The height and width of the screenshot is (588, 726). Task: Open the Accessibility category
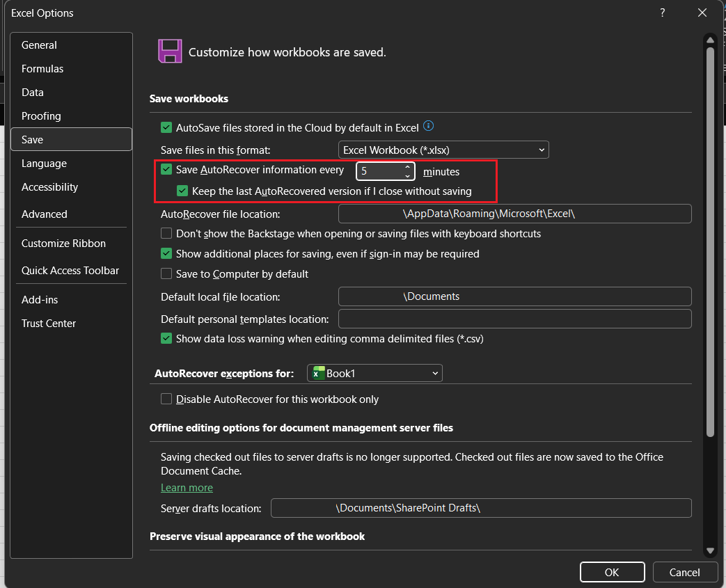tap(71, 187)
